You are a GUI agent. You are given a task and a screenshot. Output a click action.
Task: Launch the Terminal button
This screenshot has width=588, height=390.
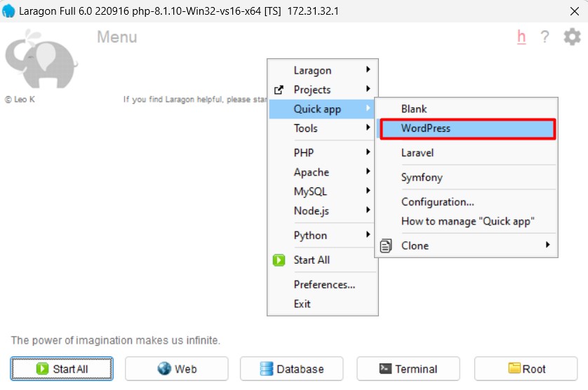[408, 369]
